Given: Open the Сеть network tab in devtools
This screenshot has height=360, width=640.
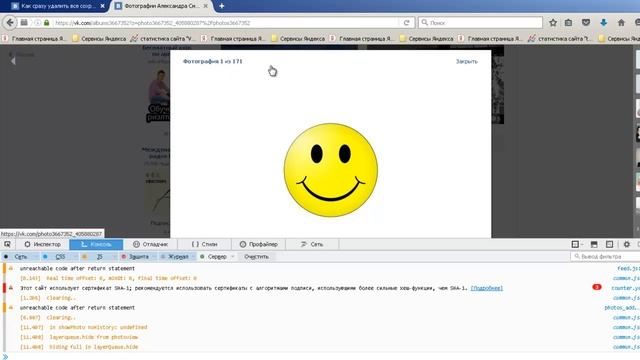Looking at the screenshot, I should point(312,244).
